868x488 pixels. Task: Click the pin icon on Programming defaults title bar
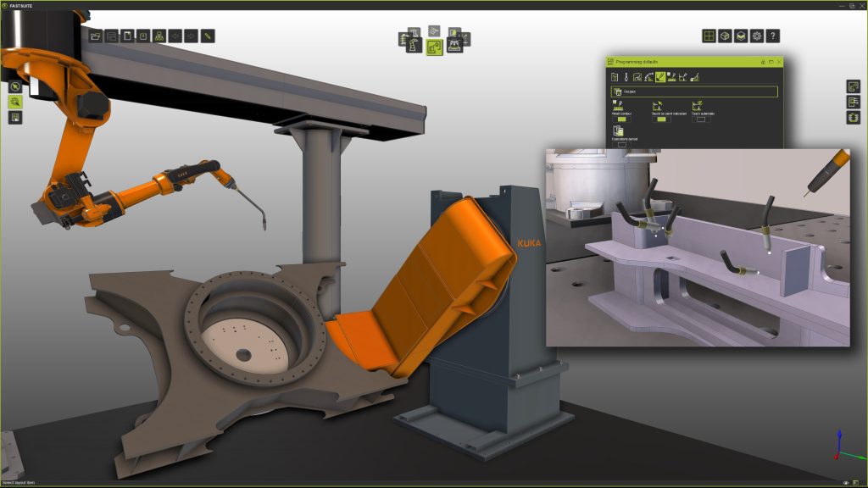tap(763, 62)
